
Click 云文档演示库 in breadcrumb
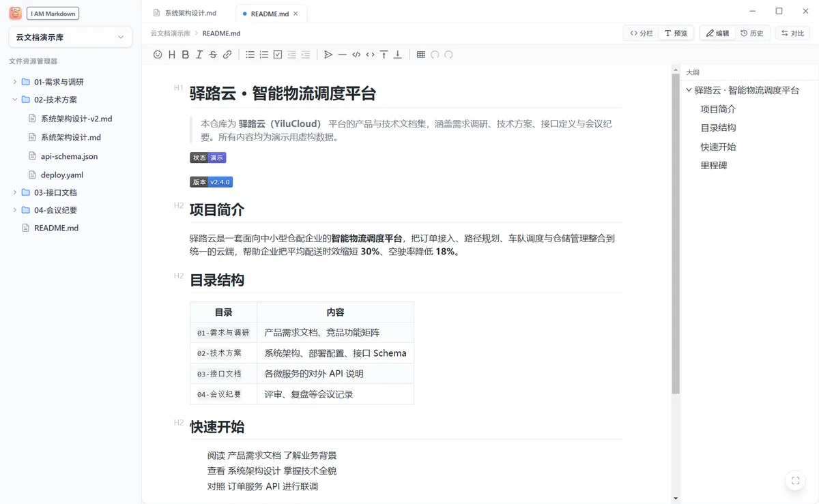[x=171, y=33]
